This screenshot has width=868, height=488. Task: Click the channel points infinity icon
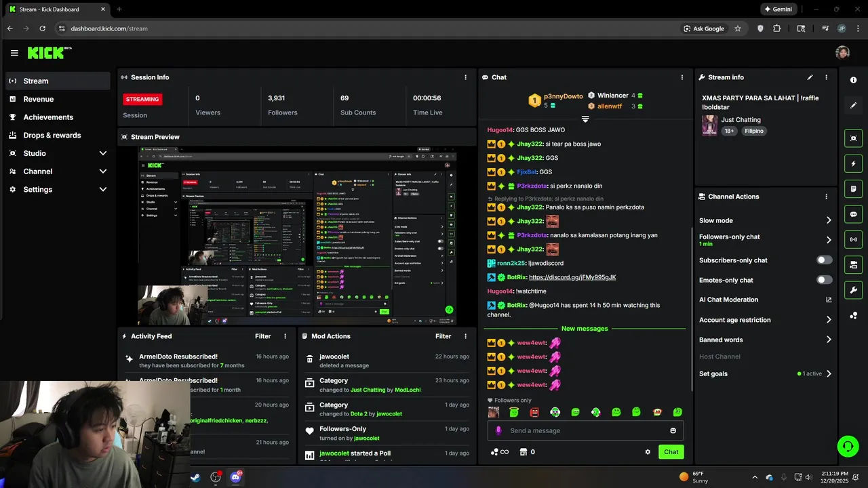click(x=500, y=452)
